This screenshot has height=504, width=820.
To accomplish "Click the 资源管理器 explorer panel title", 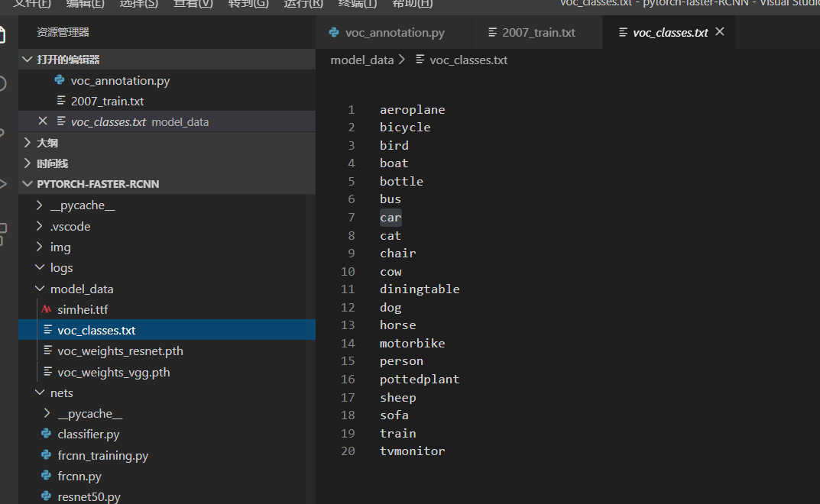I will coord(63,32).
